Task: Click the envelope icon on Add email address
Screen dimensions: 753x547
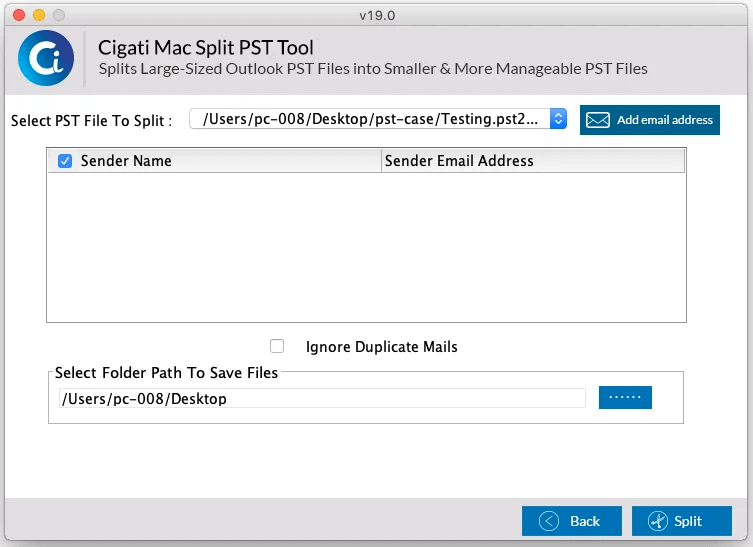Action: [598, 120]
